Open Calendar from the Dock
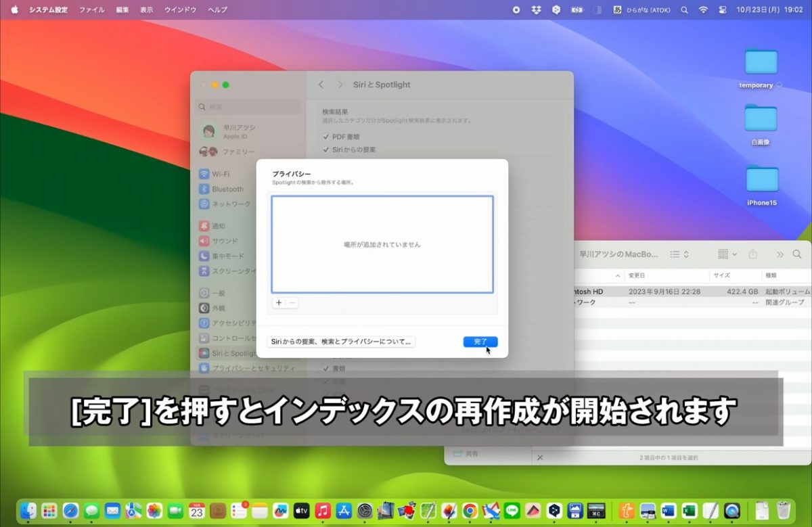 [196, 511]
